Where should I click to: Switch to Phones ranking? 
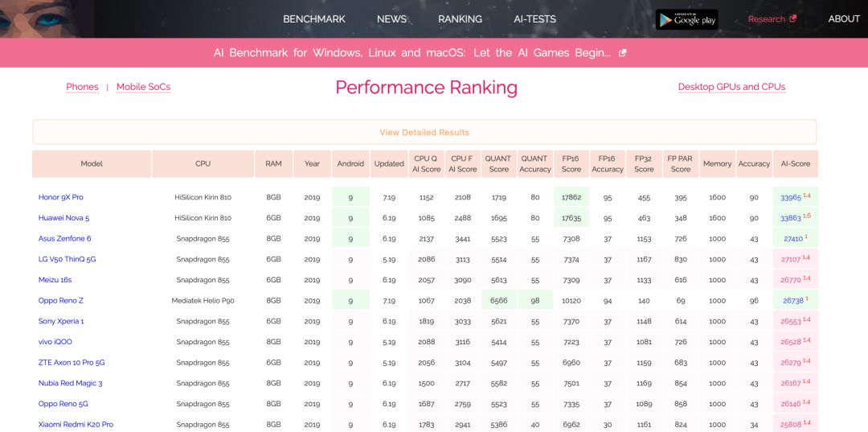coord(82,87)
